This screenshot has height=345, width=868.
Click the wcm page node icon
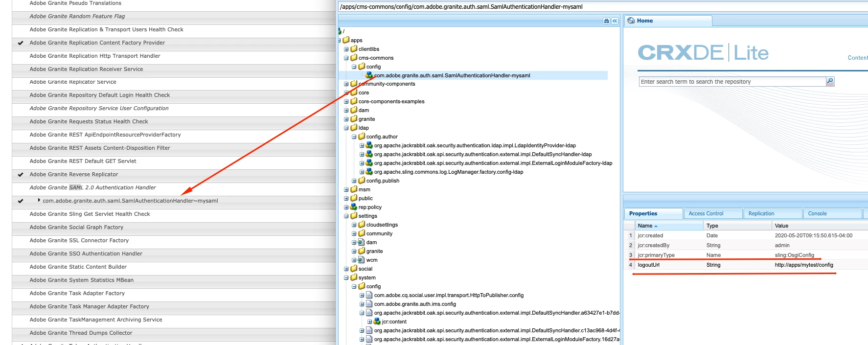click(362, 260)
